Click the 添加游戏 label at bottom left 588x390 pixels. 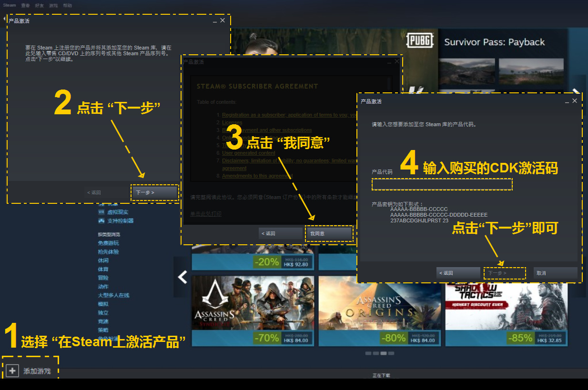[x=37, y=371]
